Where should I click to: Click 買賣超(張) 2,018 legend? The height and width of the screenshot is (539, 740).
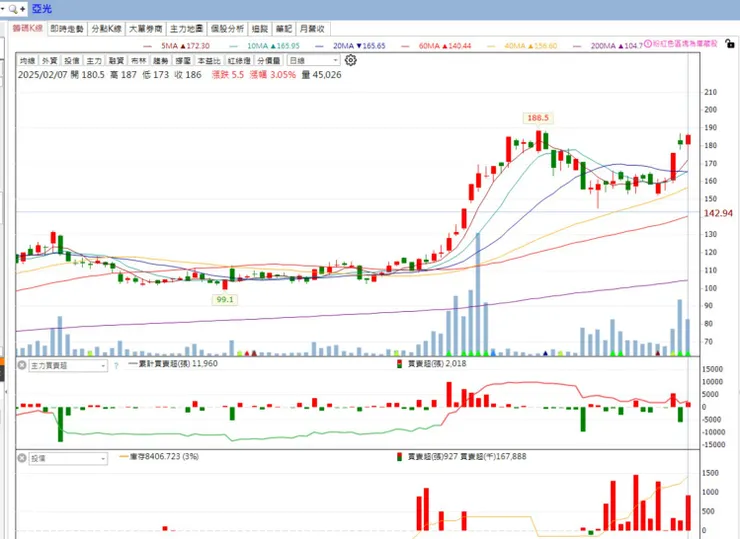(431, 363)
